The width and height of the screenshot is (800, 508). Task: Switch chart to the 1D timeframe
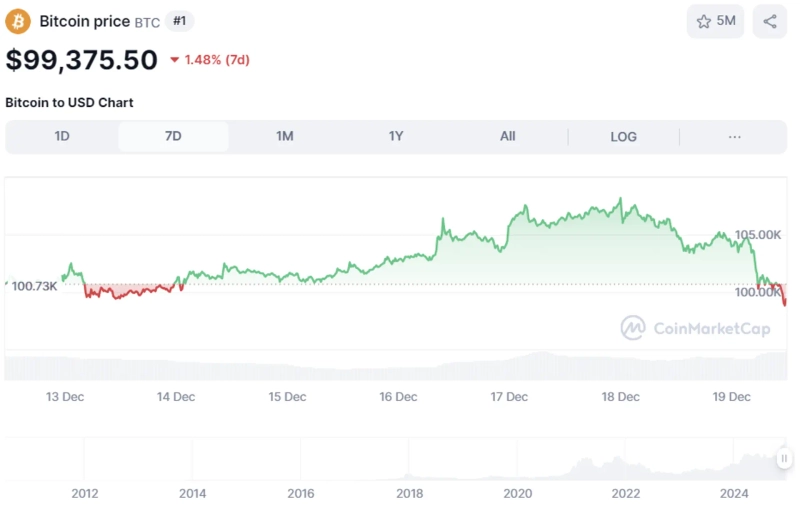coord(62,137)
